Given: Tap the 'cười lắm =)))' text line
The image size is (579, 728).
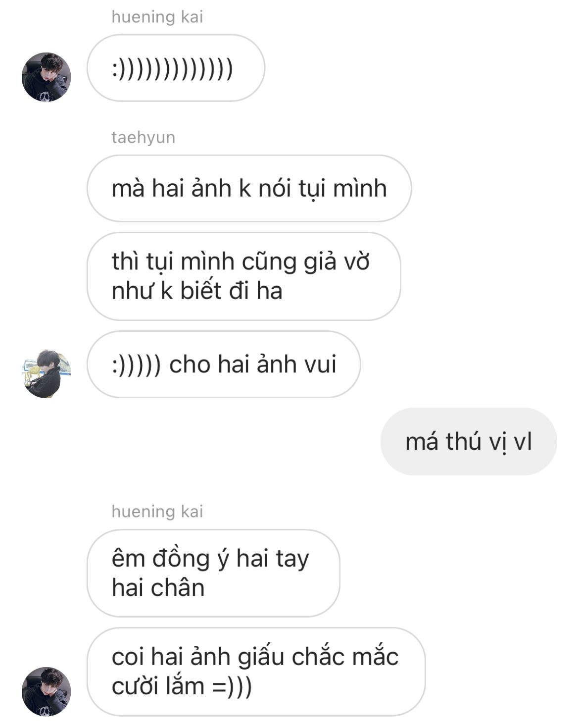Looking at the screenshot, I should coord(182,686).
